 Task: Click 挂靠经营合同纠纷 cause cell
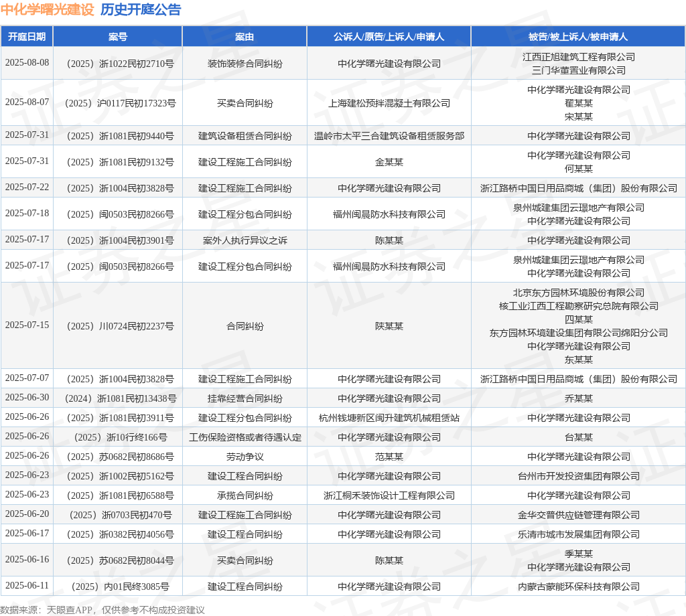pyautogui.click(x=245, y=398)
